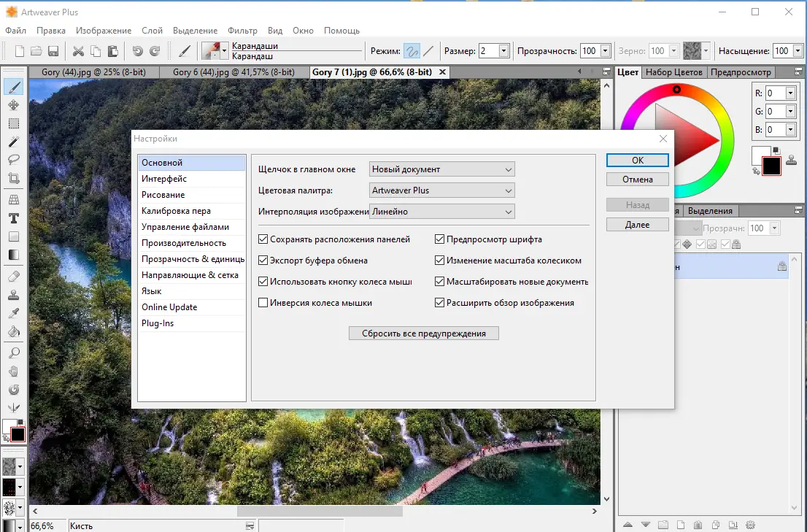Open the Цветовая палитра dropdown
The height and width of the screenshot is (532, 807).
pos(442,190)
